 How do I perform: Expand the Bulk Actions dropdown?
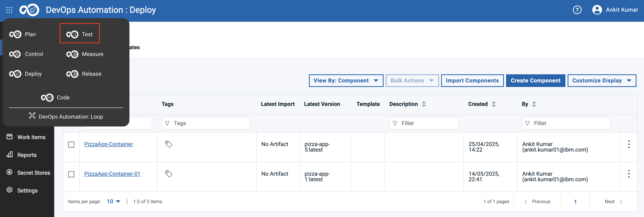[x=412, y=80]
